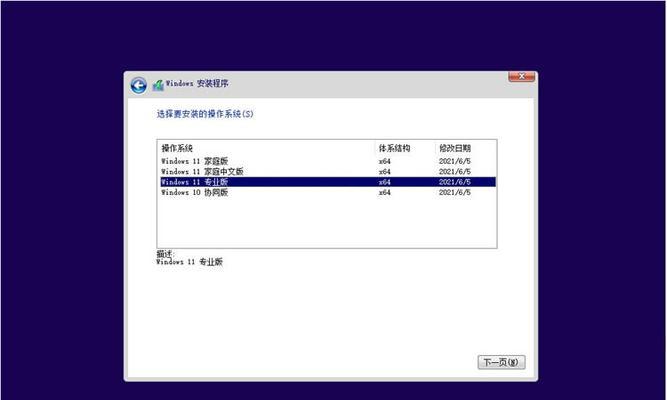Close the Windows 安装程序 dialog

pyautogui.click(x=522, y=77)
